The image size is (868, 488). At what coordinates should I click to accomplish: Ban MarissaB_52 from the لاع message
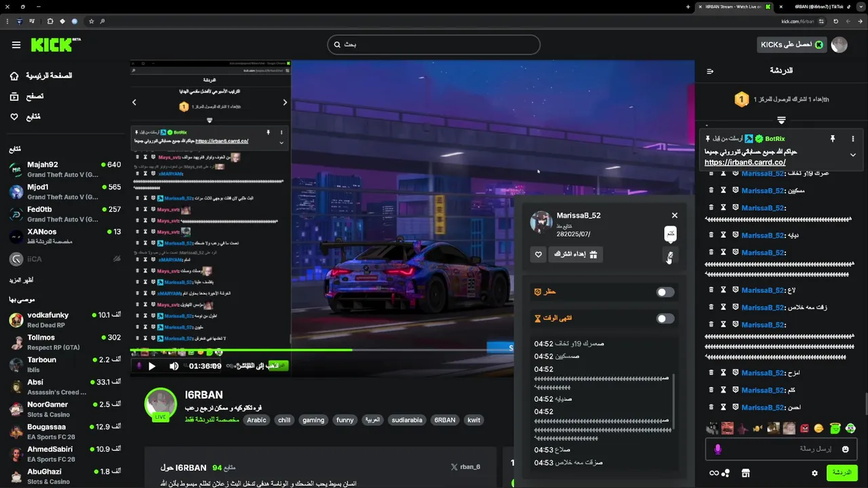pyautogui.click(x=735, y=290)
